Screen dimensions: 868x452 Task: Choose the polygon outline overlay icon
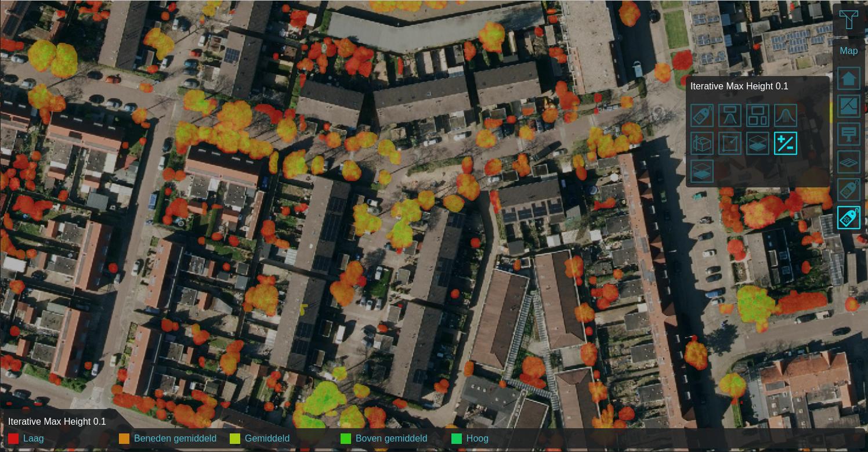pyautogui.click(x=730, y=143)
